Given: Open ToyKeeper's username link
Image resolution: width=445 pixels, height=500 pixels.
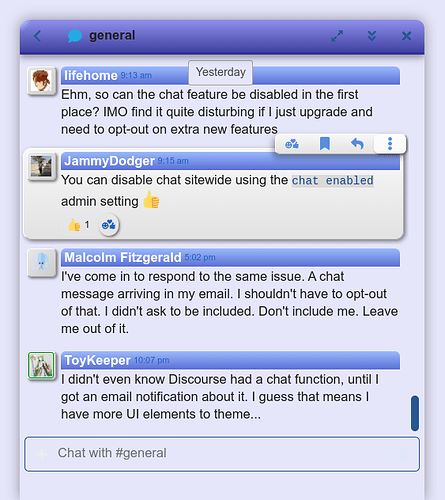Looking at the screenshot, I should [97, 360].
